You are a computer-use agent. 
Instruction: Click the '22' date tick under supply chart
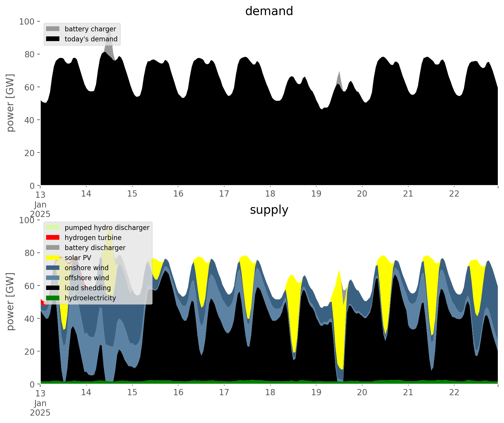454,393
